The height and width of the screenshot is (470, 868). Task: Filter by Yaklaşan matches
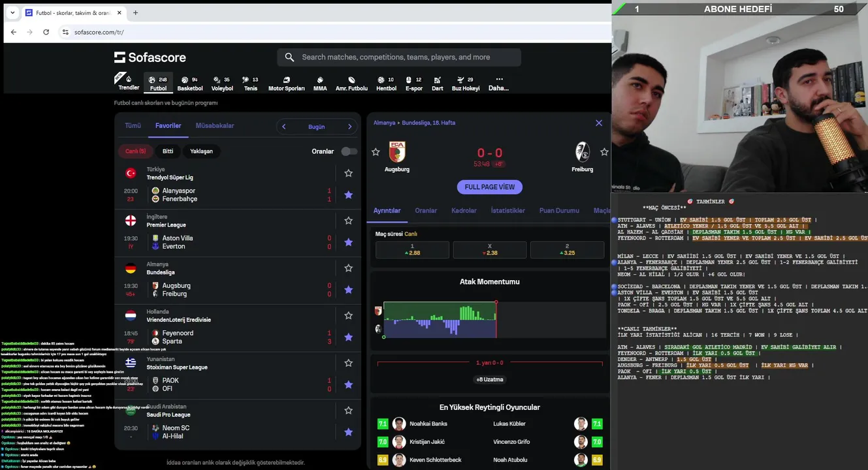(x=201, y=151)
